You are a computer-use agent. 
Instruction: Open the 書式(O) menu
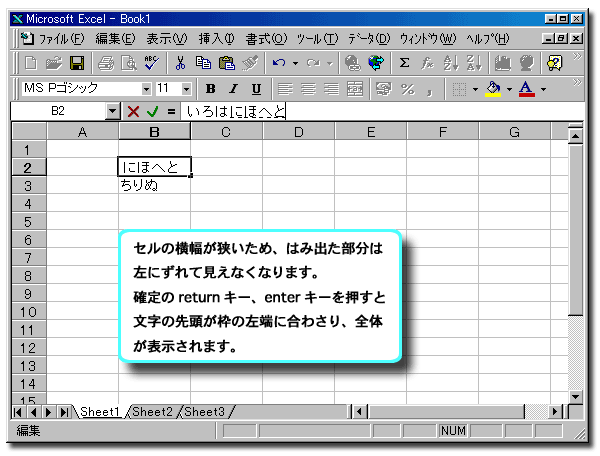266,39
